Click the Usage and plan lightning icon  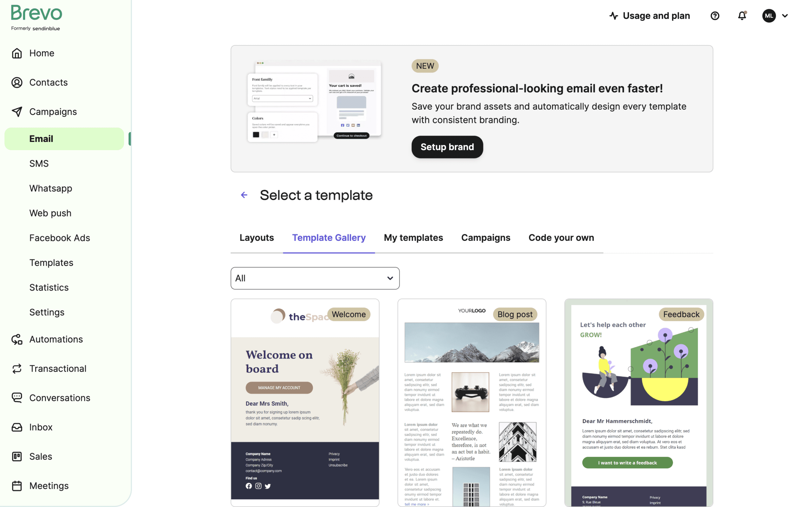point(614,16)
